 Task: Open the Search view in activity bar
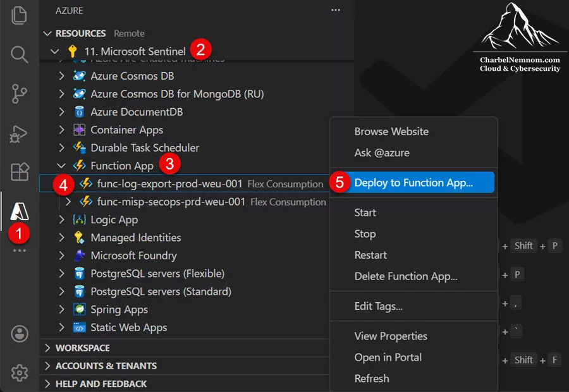tap(19, 54)
